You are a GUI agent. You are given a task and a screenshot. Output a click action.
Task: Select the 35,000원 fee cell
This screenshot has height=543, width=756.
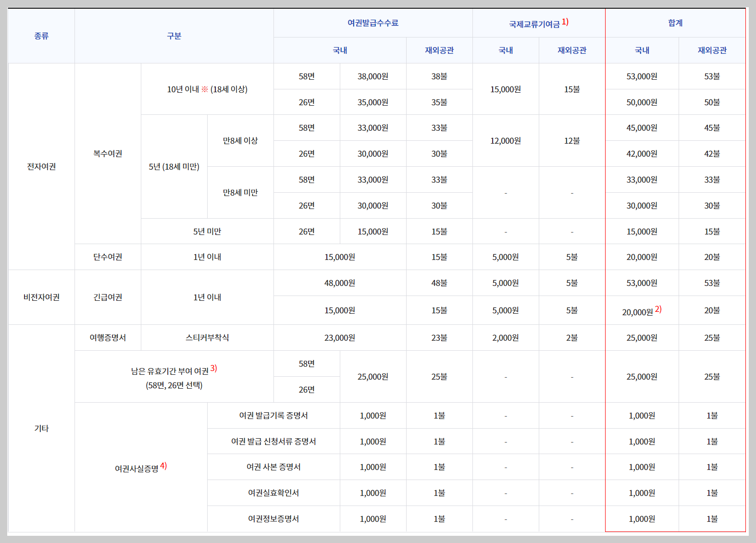click(x=373, y=102)
